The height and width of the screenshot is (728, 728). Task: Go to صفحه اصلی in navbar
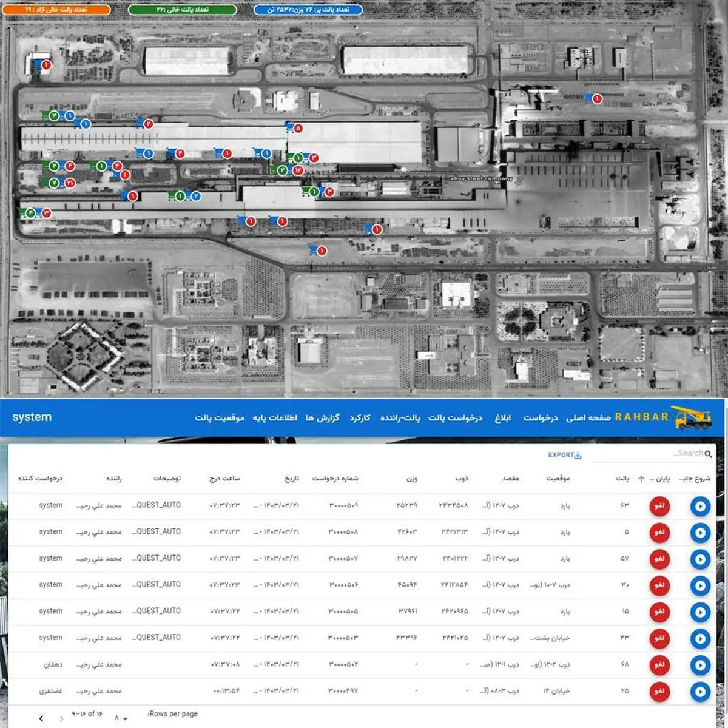[x=588, y=417]
